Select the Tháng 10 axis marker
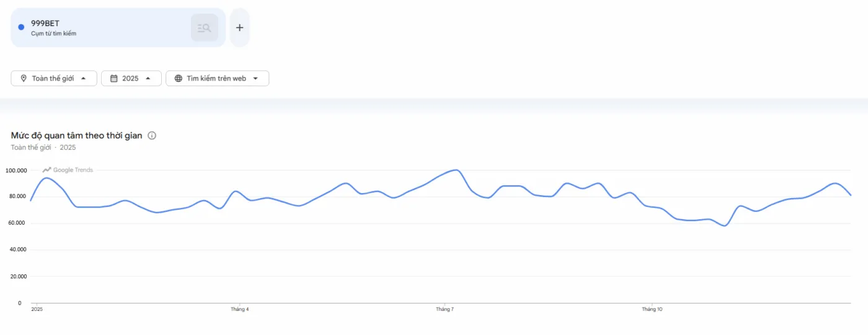Viewport: 868px width, 335px height. pyautogui.click(x=652, y=309)
